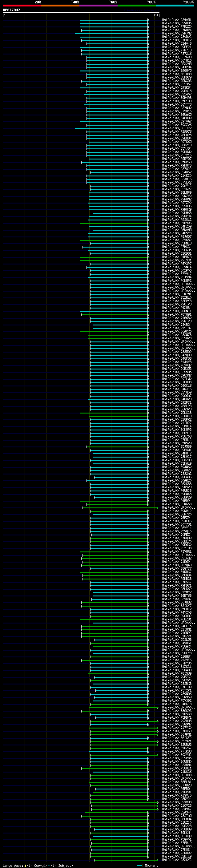Select the UniRef100_P37215 label

(x=177, y=155)
